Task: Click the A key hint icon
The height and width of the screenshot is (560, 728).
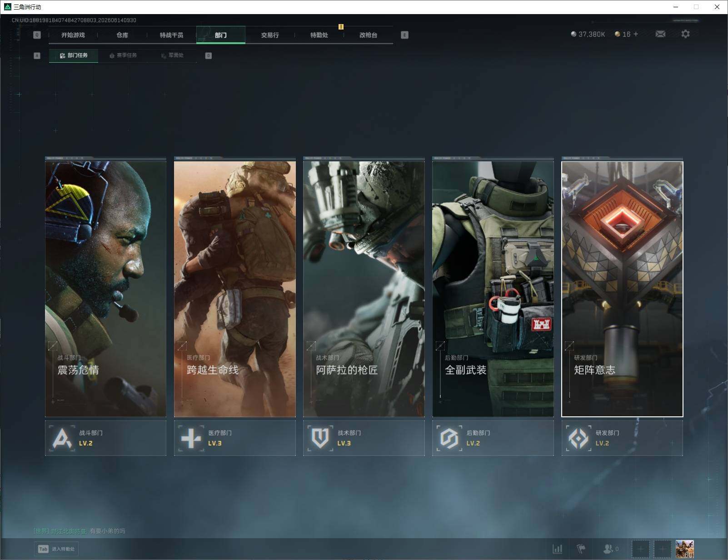Action: (x=37, y=55)
